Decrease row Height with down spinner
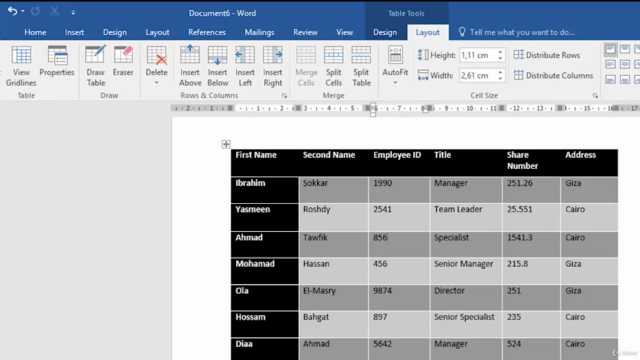 coord(500,58)
